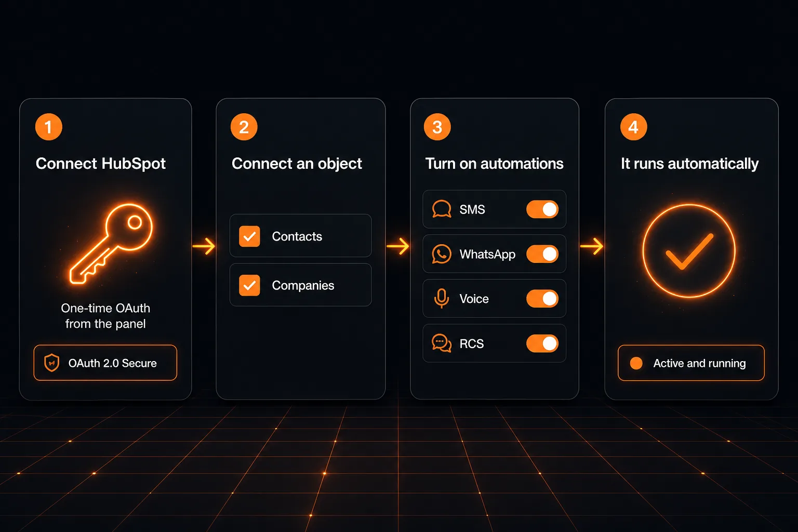Click the WhatsApp label
Viewport: 798px width, 532px height.
point(487,254)
